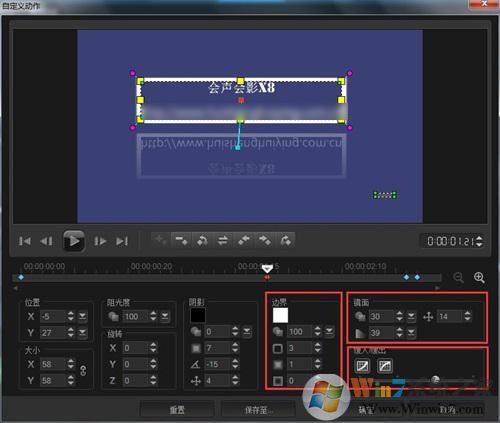Click the Position Y value field showing 27
500x423 pixels.
53,332
